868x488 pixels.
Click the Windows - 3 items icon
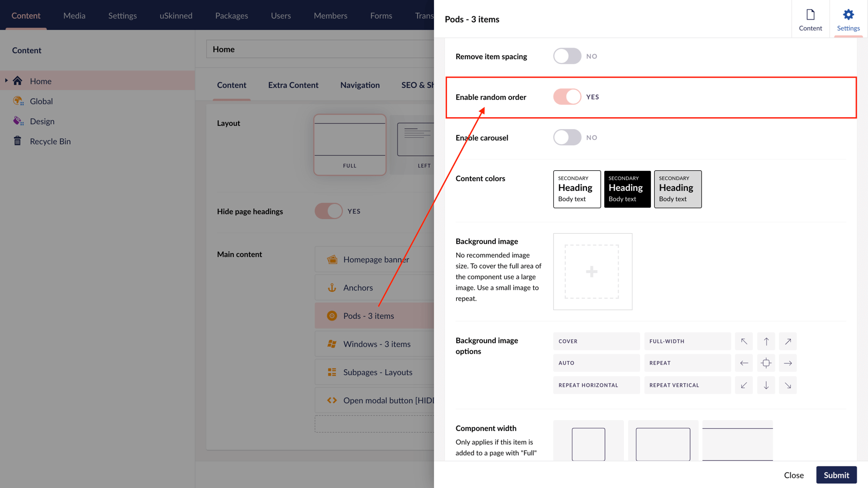(331, 344)
